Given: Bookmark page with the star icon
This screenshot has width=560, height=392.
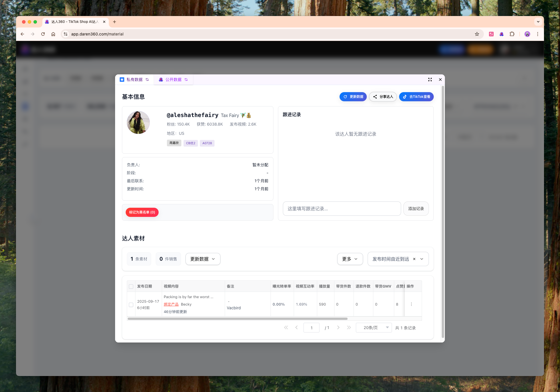Looking at the screenshot, I should pos(477,34).
